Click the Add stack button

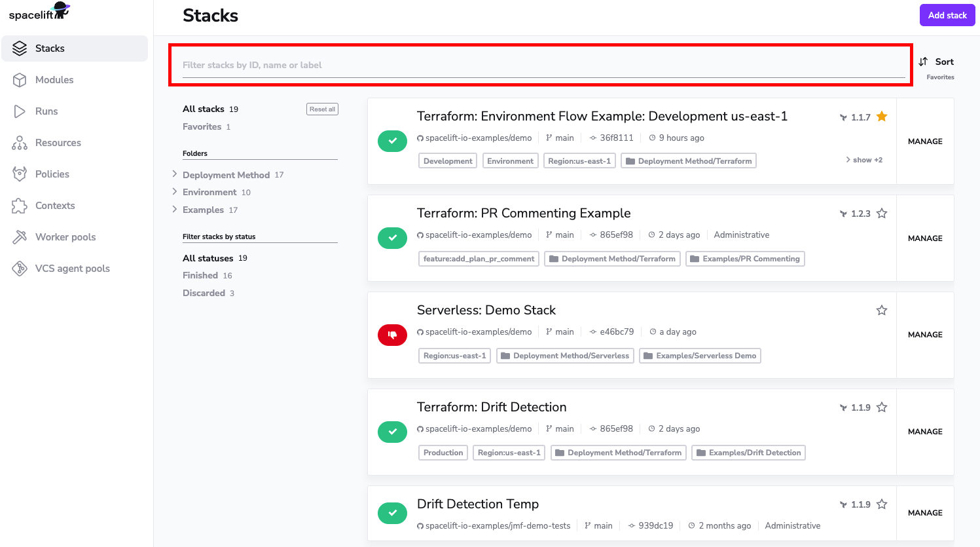947,15
